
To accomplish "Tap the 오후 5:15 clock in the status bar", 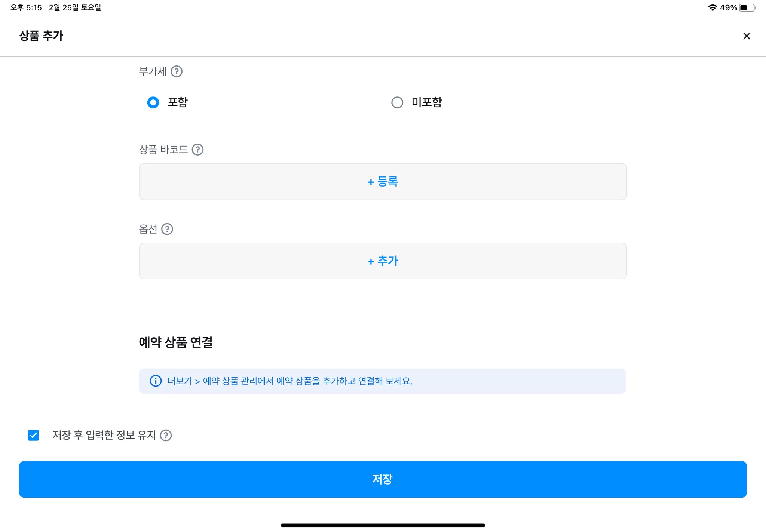I will [26, 8].
